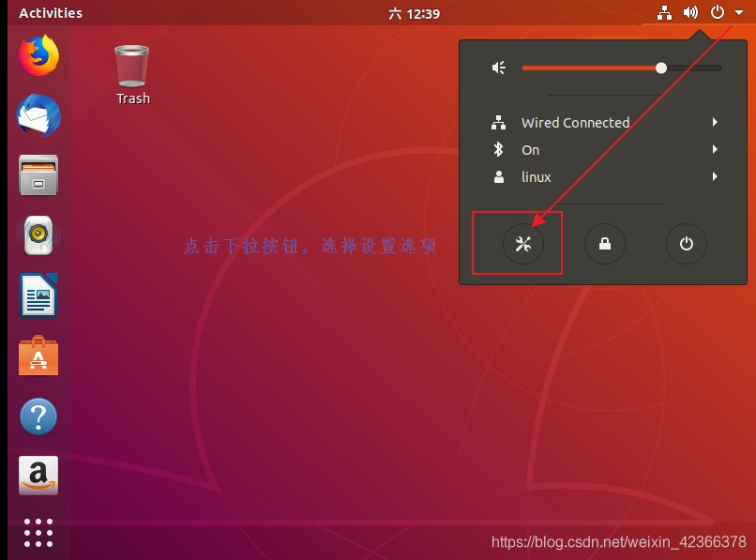This screenshot has width=756, height=560.
Task: Open Settings via wrench-screwdriver button
Action: point(523,244)
